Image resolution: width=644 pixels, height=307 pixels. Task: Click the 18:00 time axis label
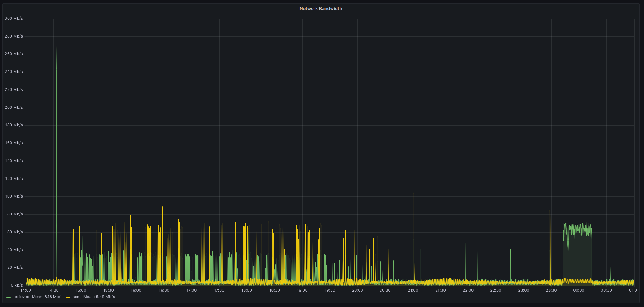click(x=247, y=290)
